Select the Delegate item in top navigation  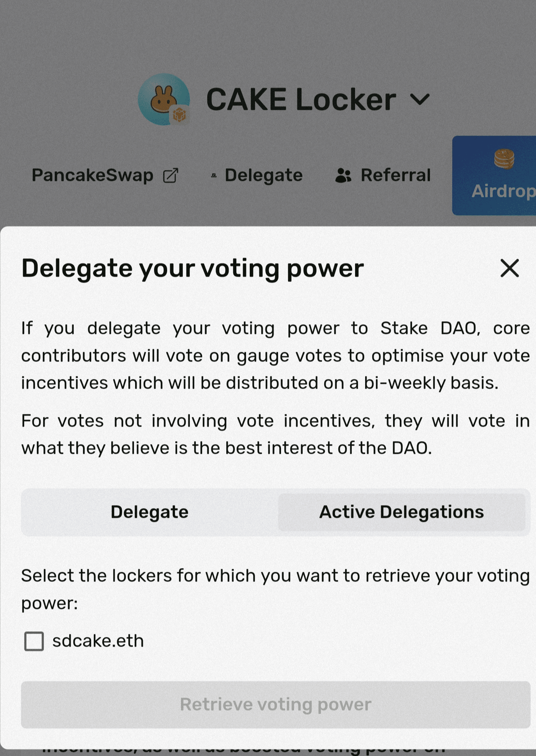(x=264, y=175)
